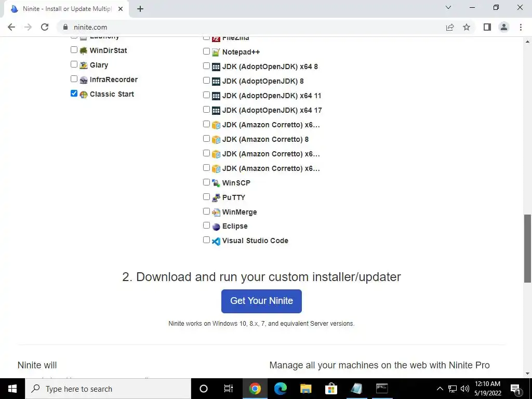Click the Type here to search box
The height and width of the screenshot is (399, 532).
[108, 389]
